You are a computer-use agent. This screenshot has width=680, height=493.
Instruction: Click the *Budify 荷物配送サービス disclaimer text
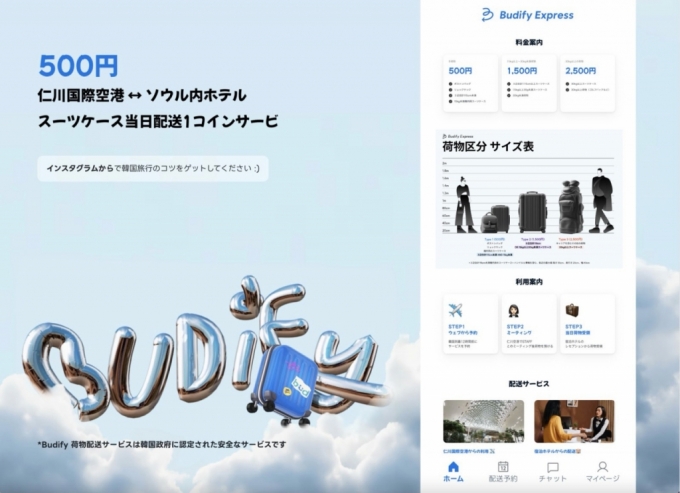162,444
